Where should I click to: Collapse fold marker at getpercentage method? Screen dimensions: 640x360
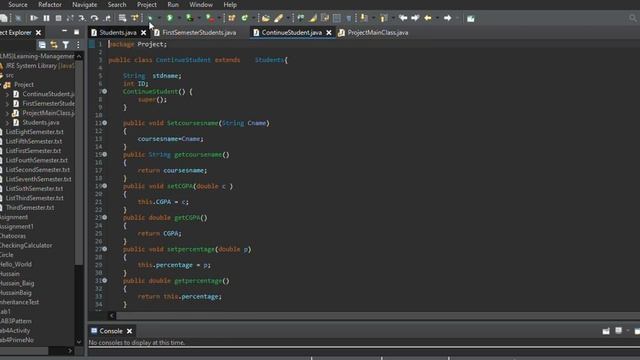coord(105,280)
